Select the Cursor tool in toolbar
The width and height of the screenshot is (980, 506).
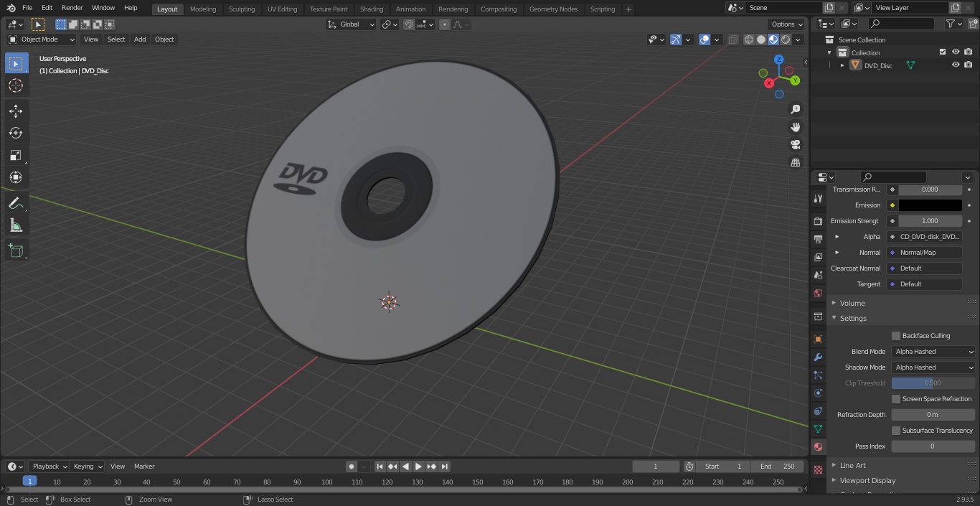point(16,85)
